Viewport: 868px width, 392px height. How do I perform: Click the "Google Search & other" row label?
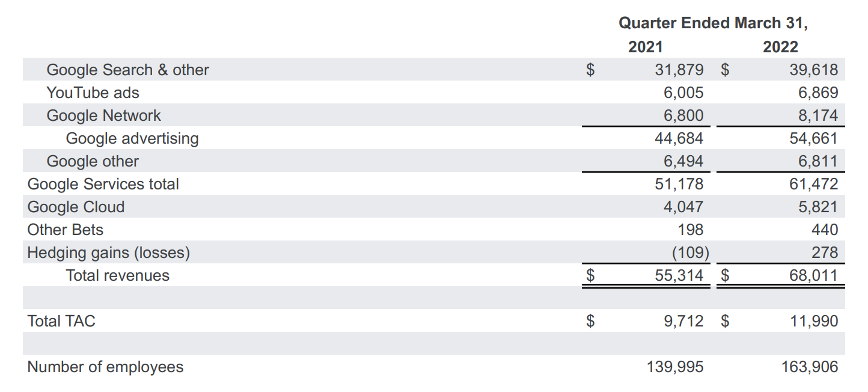[x=127, y=70]
